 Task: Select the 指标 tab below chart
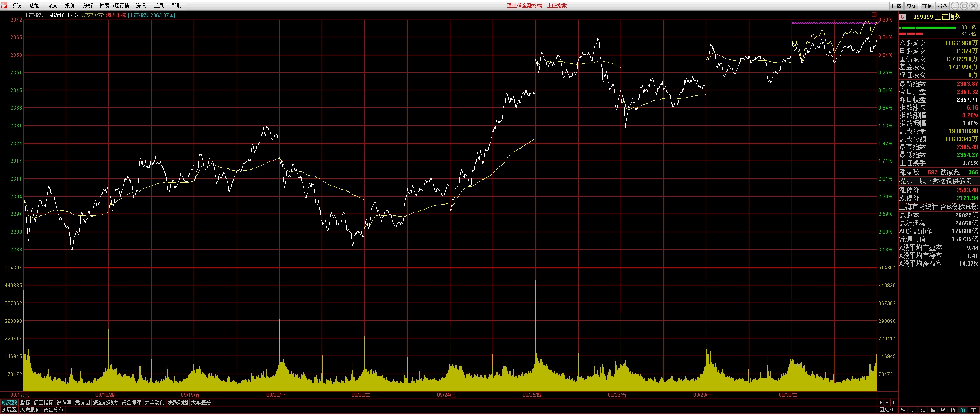tap(25, 403)
